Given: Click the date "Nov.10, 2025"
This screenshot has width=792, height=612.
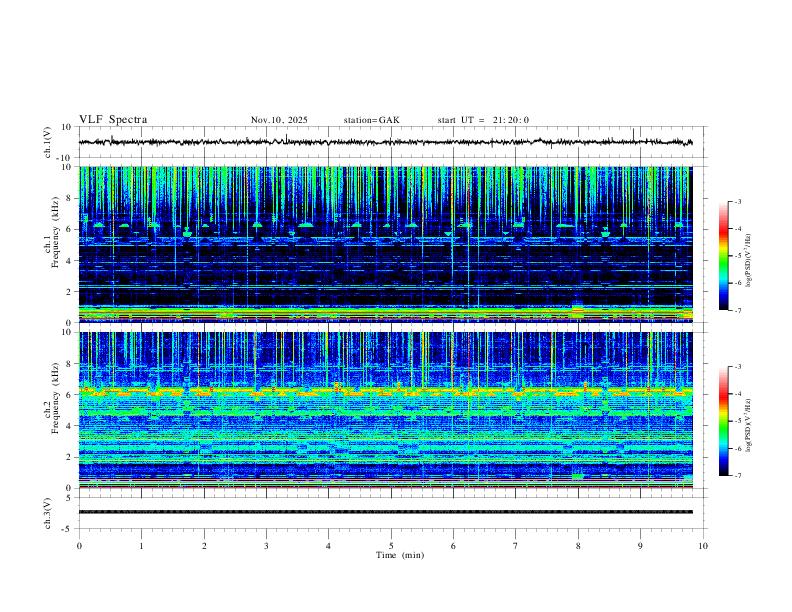Looking at the screenshot, I should pos(279,120).
